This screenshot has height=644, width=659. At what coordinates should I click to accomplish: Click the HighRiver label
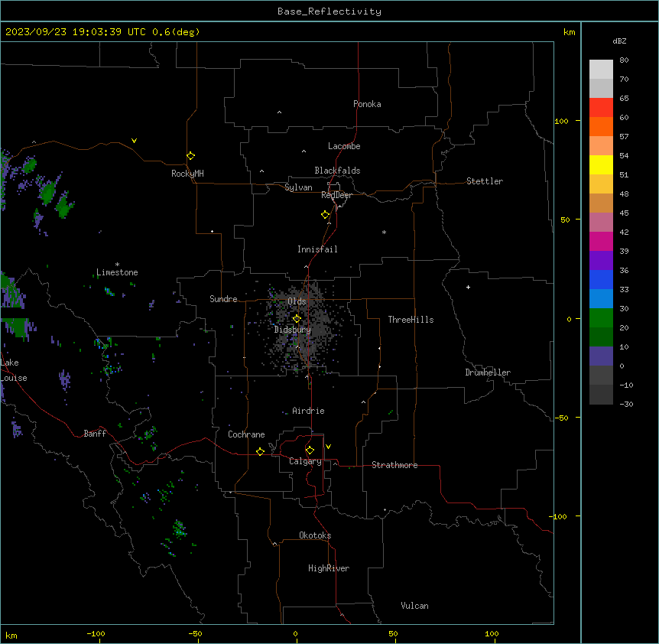[x=329, y=568]
